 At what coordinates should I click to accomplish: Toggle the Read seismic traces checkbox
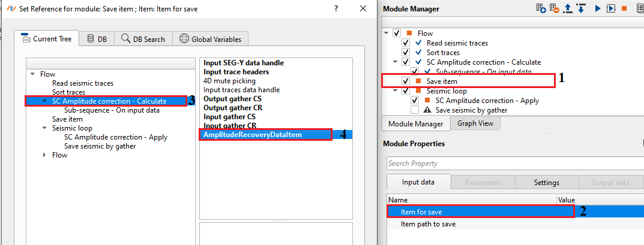pos(406,43)
